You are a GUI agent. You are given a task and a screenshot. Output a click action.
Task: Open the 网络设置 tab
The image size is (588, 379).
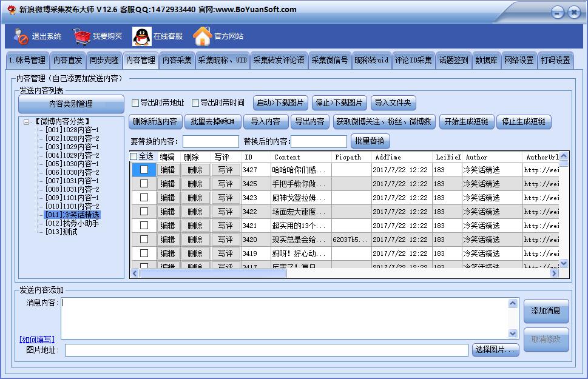[519, 61]
